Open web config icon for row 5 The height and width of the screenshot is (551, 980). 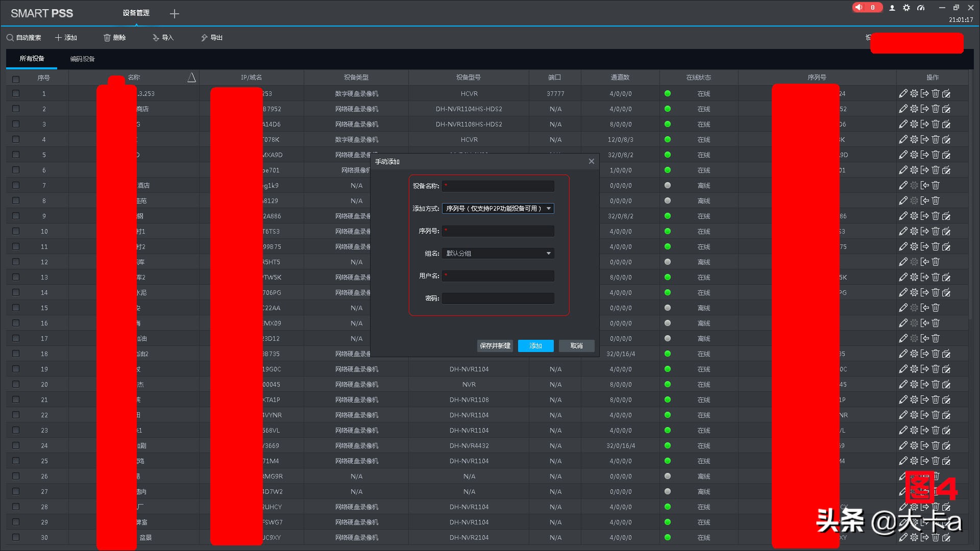(946, 155)
